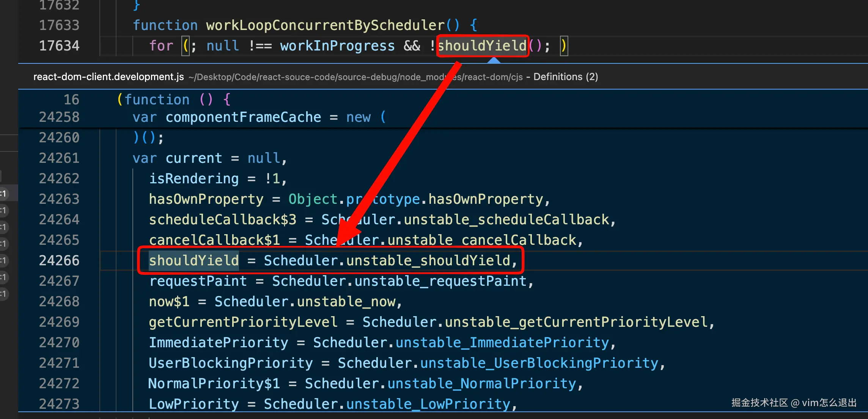
Task: Click the Definitions (2) label
Action: pyautogui.click(x=565, y=77)
